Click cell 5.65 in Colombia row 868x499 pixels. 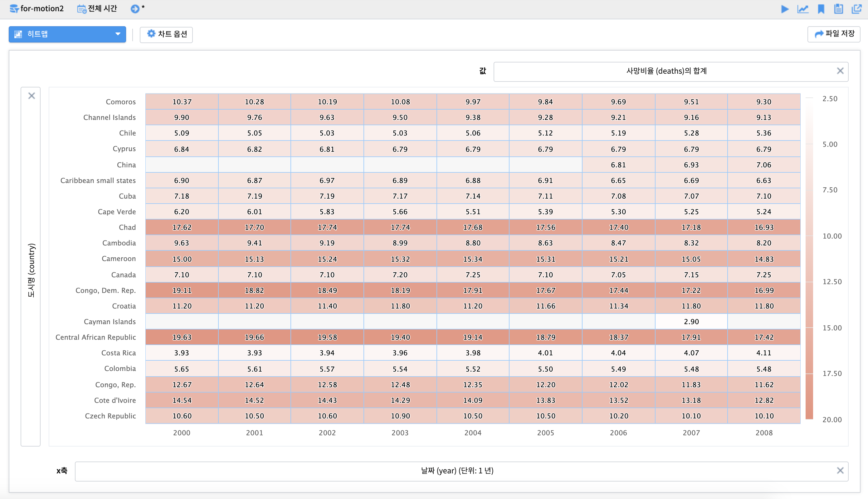coord(182,369)
